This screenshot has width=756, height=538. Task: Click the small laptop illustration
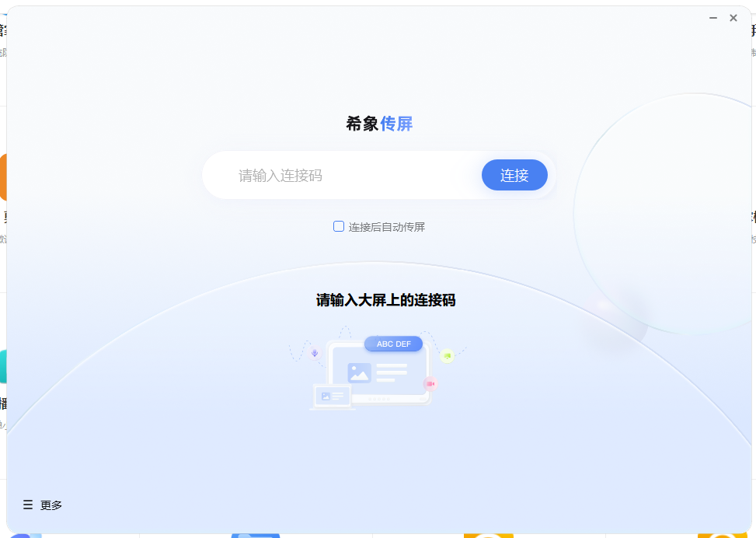pyautogui.click(x=332, y=397)
